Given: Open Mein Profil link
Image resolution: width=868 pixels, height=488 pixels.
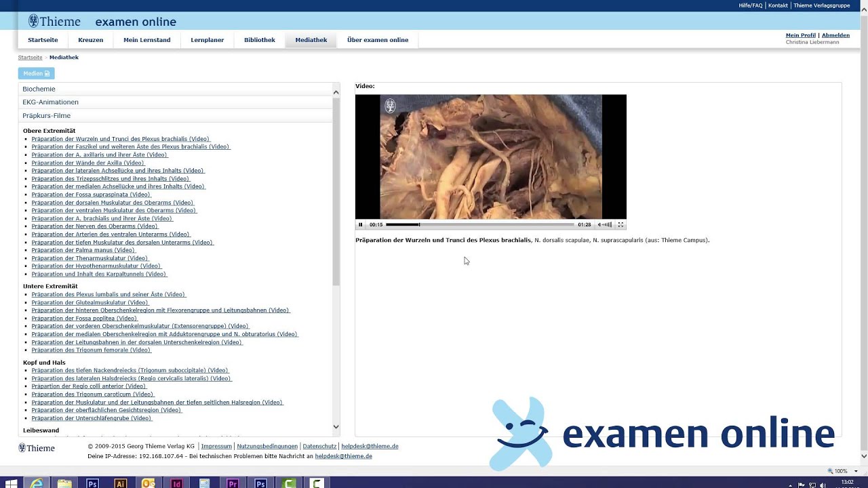Looking at the screenshot, I should tap(801, 35).
